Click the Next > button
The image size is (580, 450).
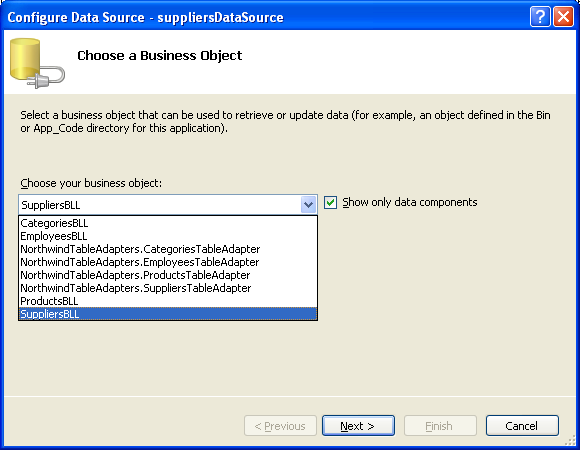(x=358, y=426)
